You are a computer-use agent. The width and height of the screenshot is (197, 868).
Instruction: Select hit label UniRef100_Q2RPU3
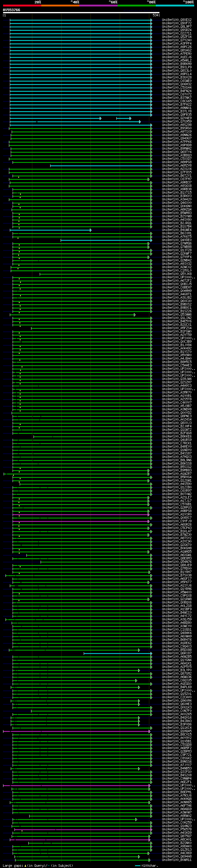(x=177, y=508)
